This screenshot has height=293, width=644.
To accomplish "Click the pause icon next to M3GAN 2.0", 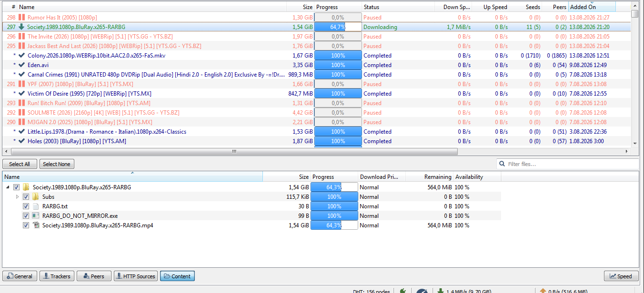I will (x=21, y=122).
